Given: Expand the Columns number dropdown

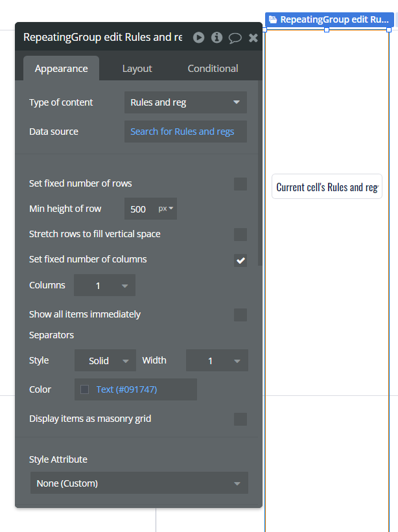Looking at the screenshot, I should click(x=104, y=286).
